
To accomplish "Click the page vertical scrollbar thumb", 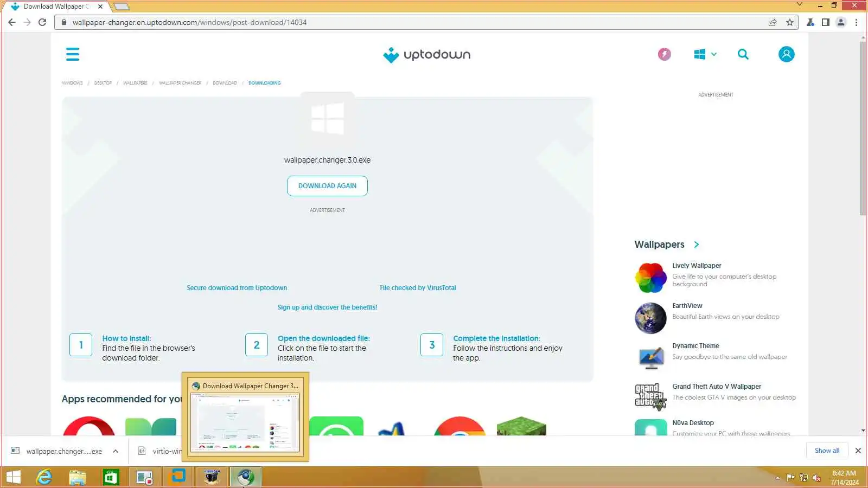I will point(863,128).
